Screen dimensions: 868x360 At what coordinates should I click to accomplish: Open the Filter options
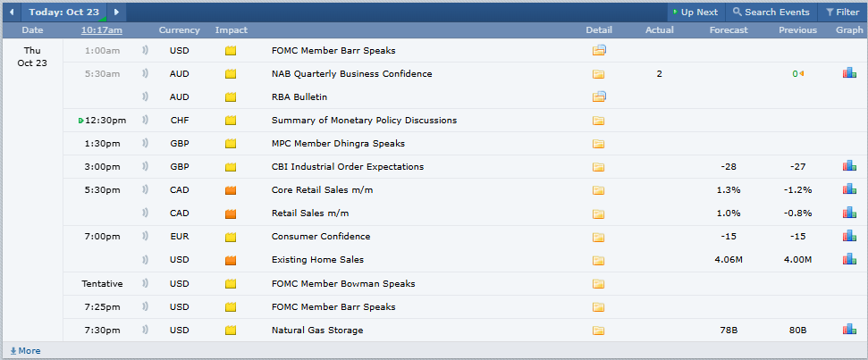(841, 13)
